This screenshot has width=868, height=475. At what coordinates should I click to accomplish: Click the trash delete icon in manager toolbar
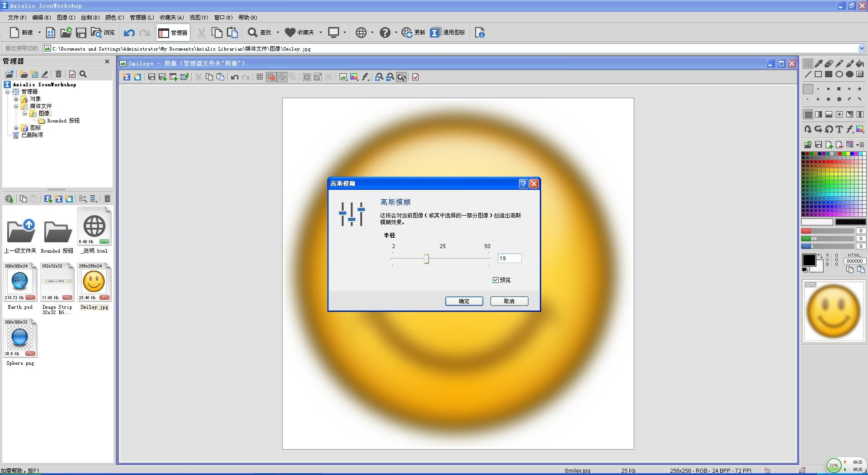pos(58,74)
